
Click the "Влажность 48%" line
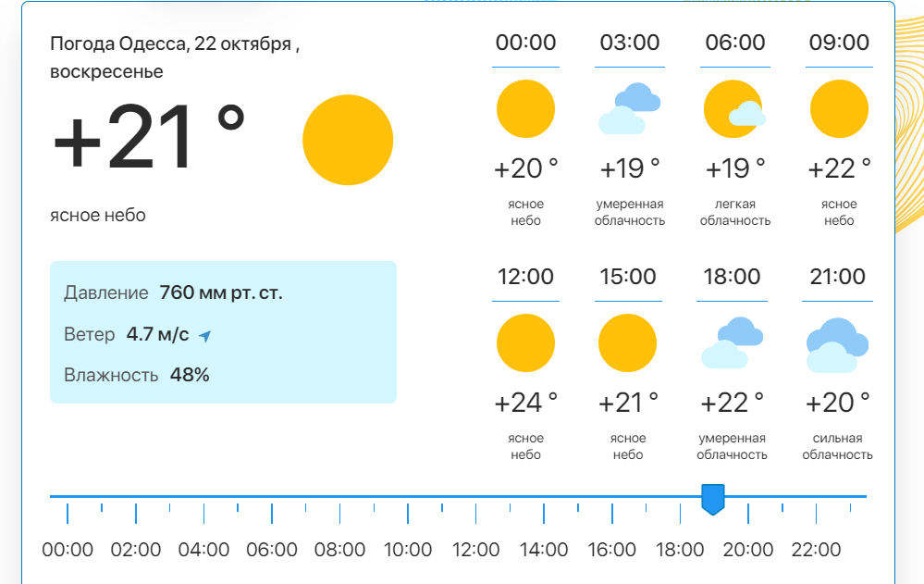137,375
